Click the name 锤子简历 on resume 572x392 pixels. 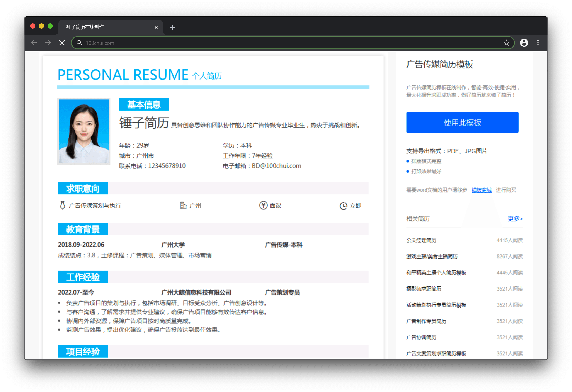pyautogui.click(x=144, y=123)
